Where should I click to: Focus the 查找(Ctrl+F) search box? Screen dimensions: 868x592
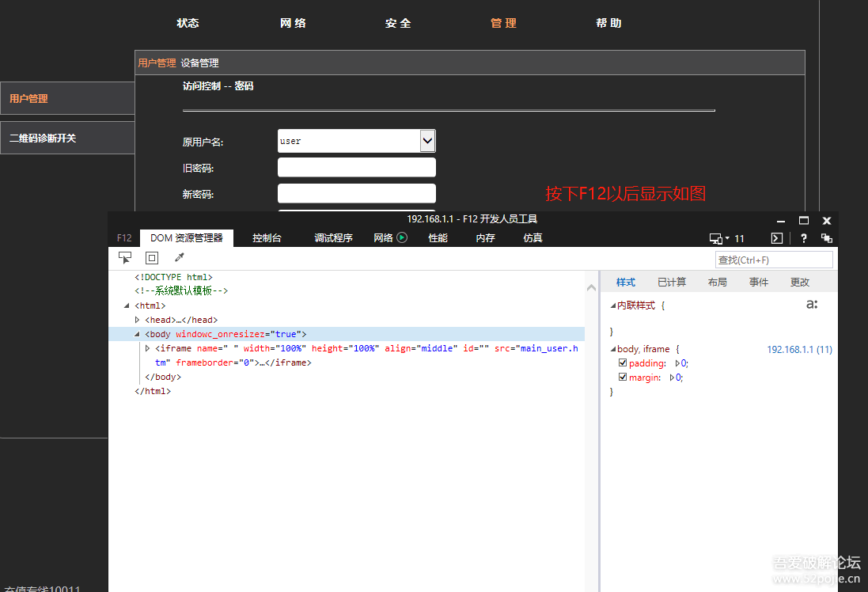click(x=774, y=260)
